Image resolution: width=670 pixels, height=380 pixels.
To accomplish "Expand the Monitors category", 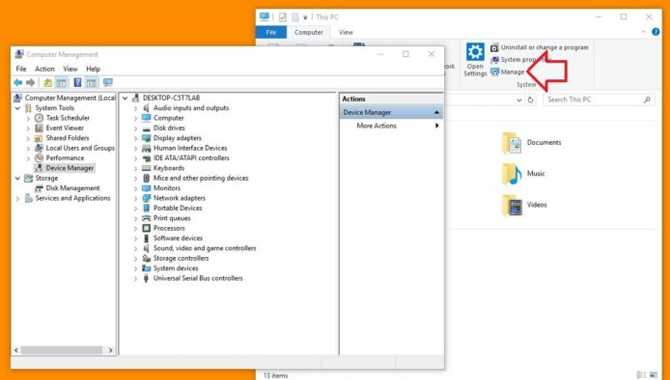I will click(135, 188).
